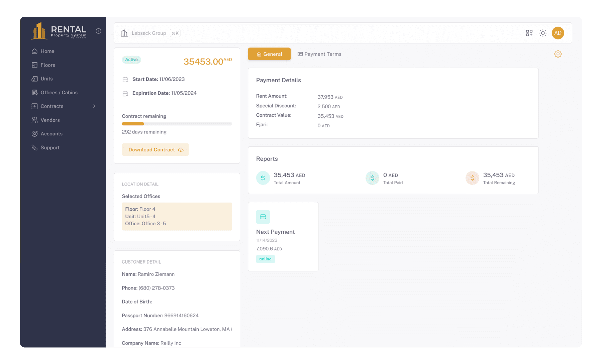Image resolution: width=602 pixels, height=364 pixels.
Task: Click the CUSTOMER DETAIL heading
Action: click(x=141, y=262)
